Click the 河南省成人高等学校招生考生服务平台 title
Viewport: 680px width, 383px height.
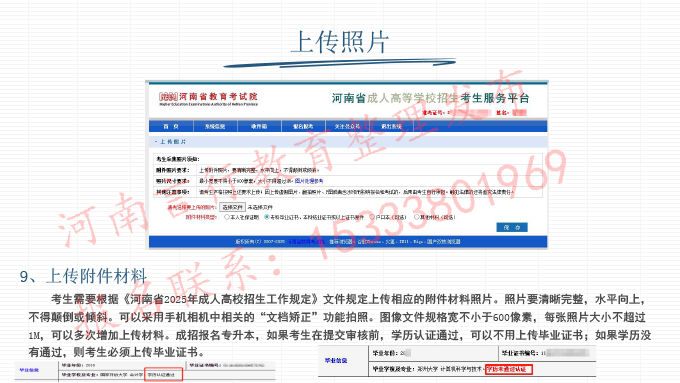click(x=431, y=98)
